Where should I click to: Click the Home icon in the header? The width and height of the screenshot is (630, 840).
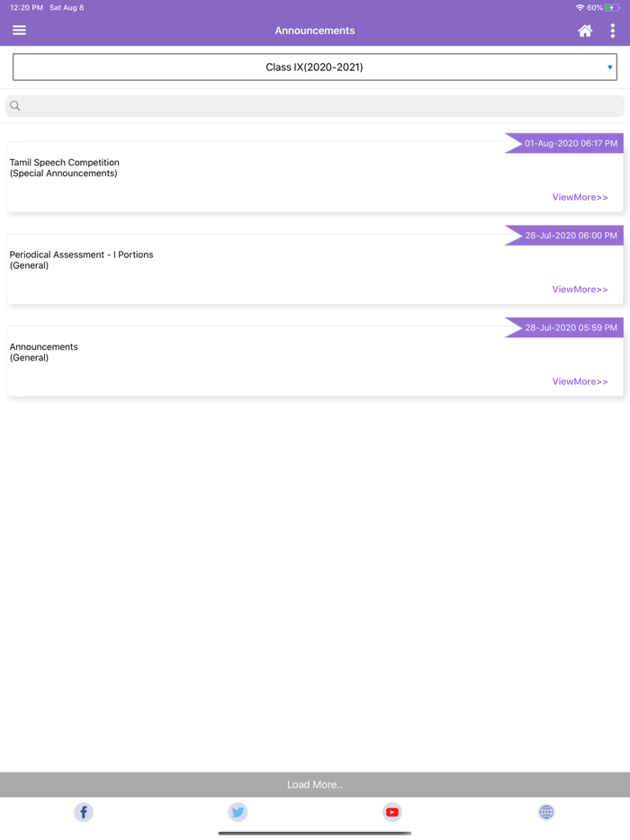585,30
